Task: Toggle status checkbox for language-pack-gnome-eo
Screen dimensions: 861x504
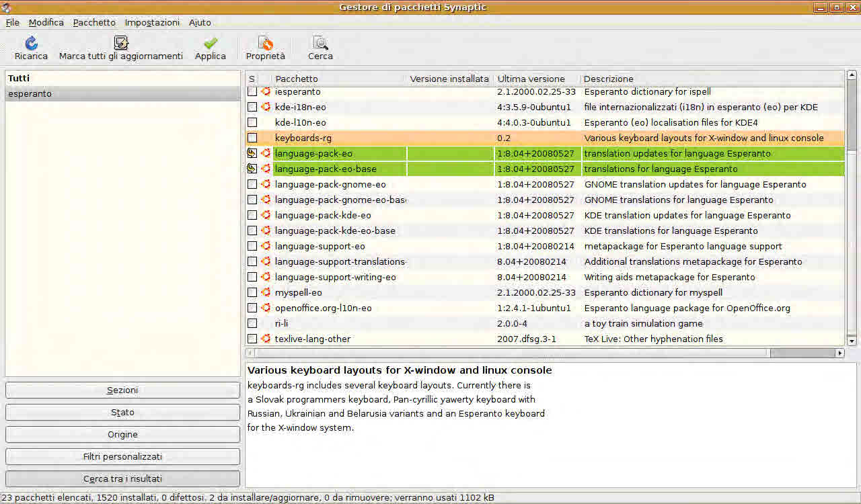Action: tap(252, 184)
